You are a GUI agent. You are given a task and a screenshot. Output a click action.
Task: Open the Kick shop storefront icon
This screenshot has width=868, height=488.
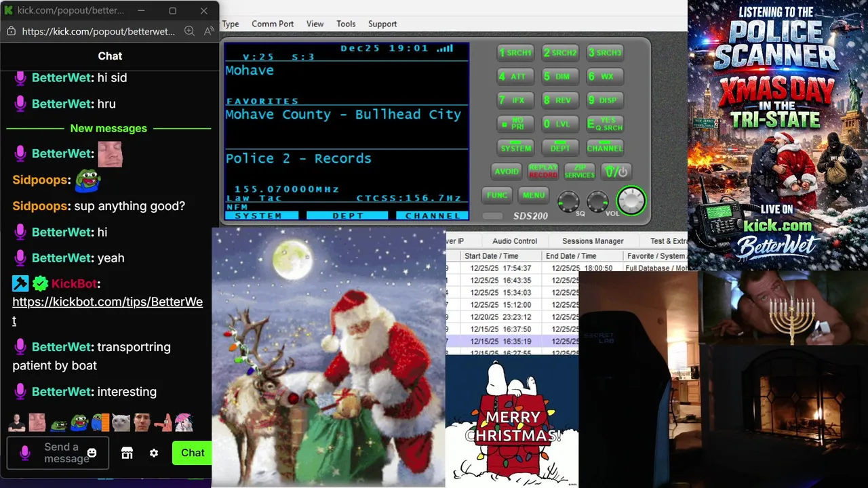[x=127, y=453]
